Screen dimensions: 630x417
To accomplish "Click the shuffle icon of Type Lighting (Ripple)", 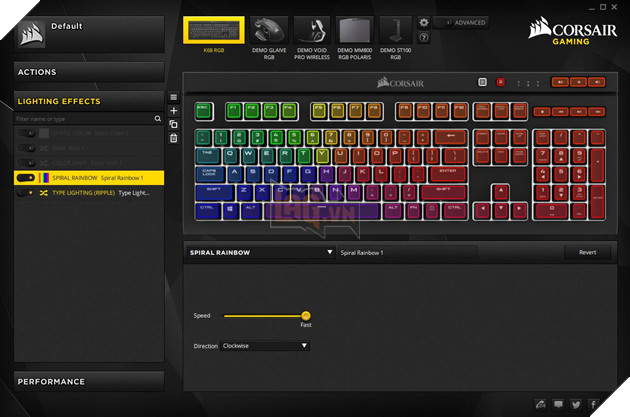I will pos(44,193).
